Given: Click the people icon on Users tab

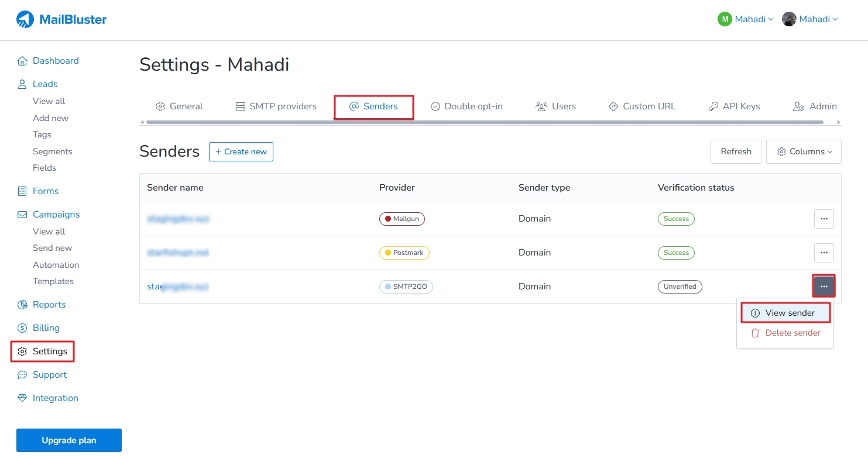Looking at the screenshot, I should [x=541, y=106].
